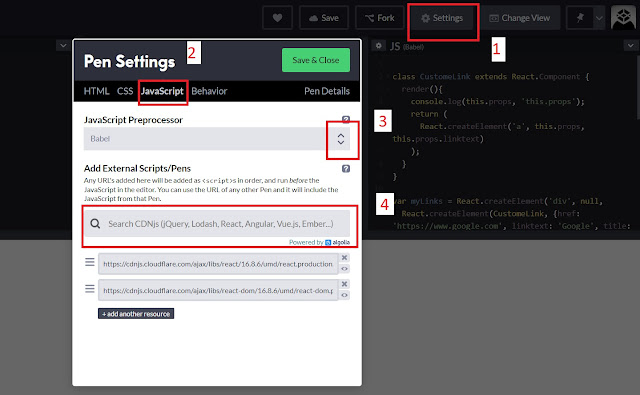The width and height of the screenshot is (640, 395).
Task: Open JS editor gear settings icon
Action: tap(378, 46)
